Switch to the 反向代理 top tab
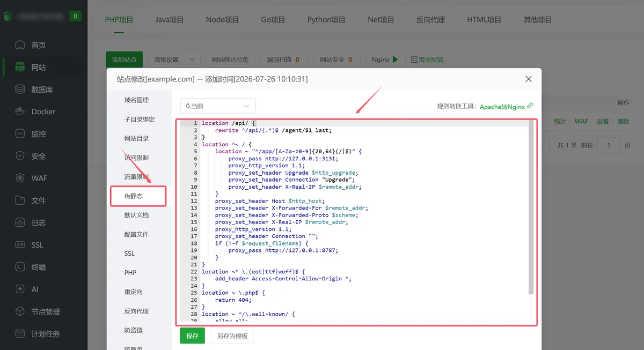The height and width of the screenshot is (350, 644). coord(430,20)
